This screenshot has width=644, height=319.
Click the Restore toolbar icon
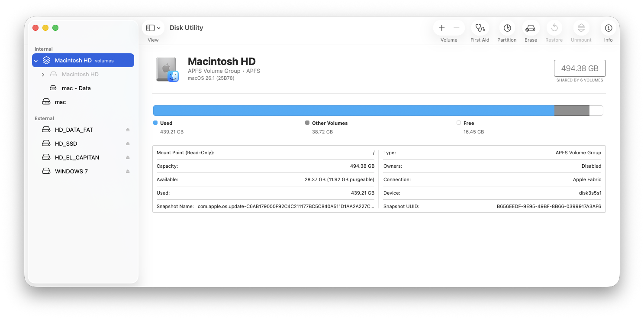click(x=554, y=28)
